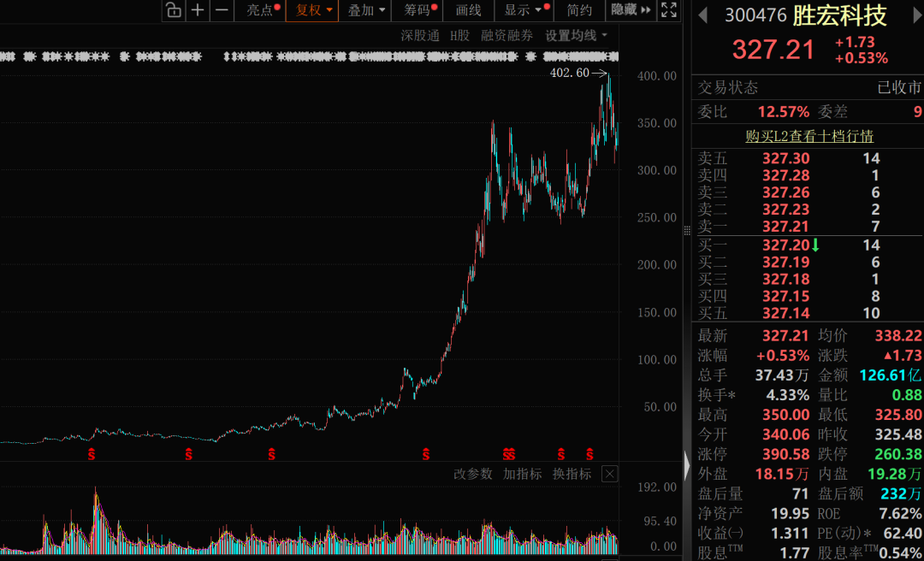Open the 叠加 overlay dropdown
924x561 pixels.
[365, 10]
